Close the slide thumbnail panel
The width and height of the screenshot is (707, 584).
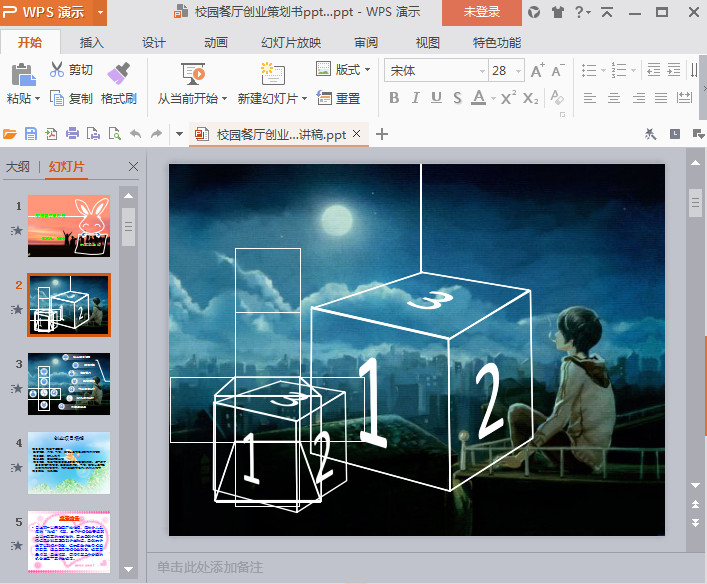click(133, 167)
